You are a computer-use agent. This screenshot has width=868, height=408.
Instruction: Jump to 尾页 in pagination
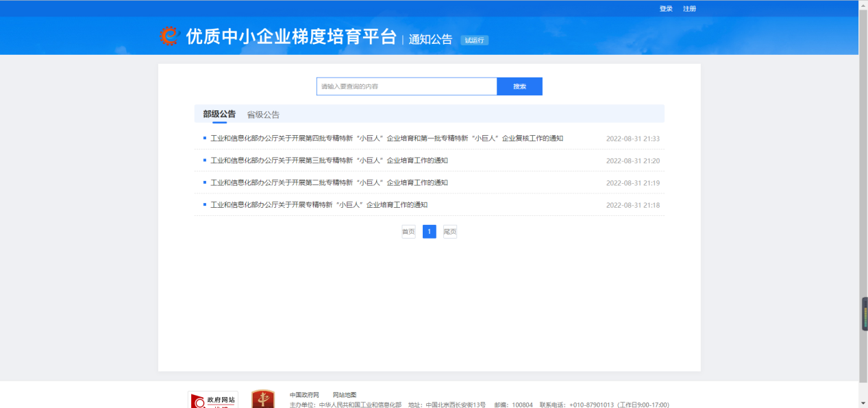[449, 232]
